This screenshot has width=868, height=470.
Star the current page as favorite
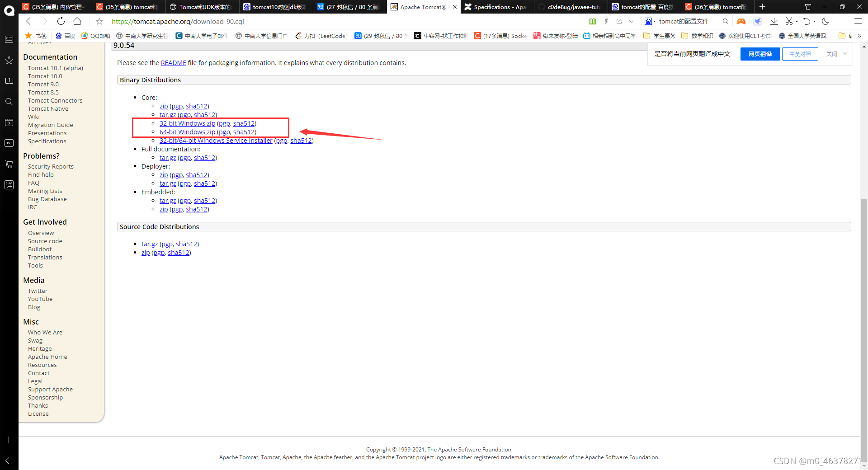(x=99, y=21)
